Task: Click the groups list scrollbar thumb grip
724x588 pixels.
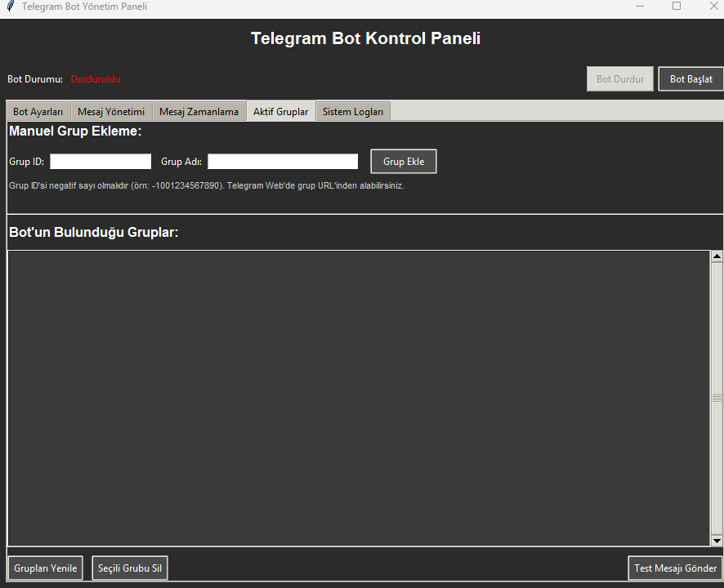Action: coord(717,399)
